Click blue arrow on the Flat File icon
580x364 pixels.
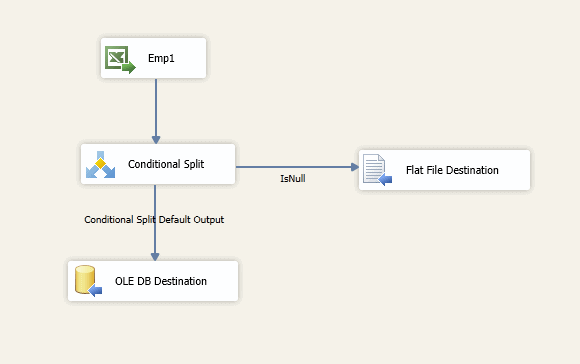[385, 180]
